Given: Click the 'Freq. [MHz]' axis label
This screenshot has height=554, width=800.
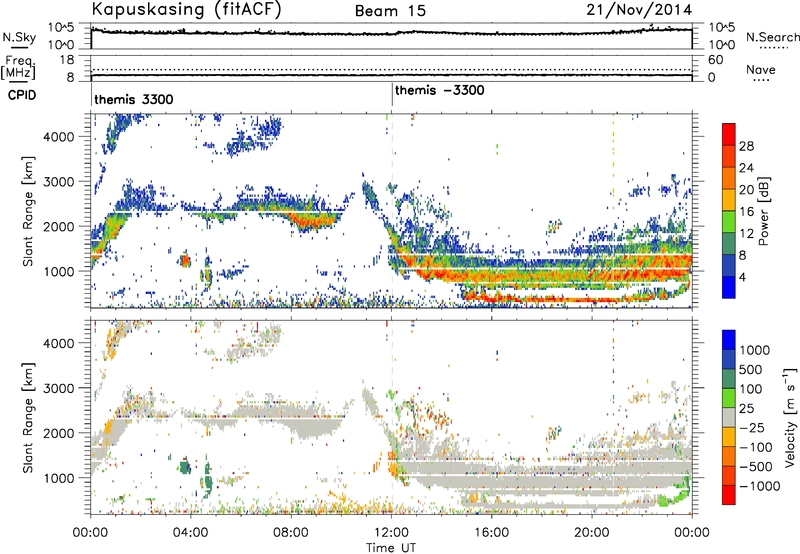Looking at the screenshot, I should (x=18, y=68).
